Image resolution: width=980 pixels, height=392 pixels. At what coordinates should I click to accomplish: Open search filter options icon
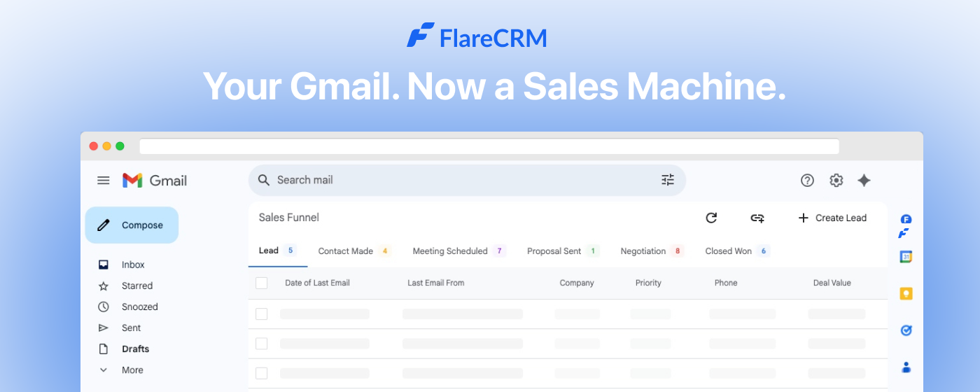pyautogui.click(x=668, y=180)
